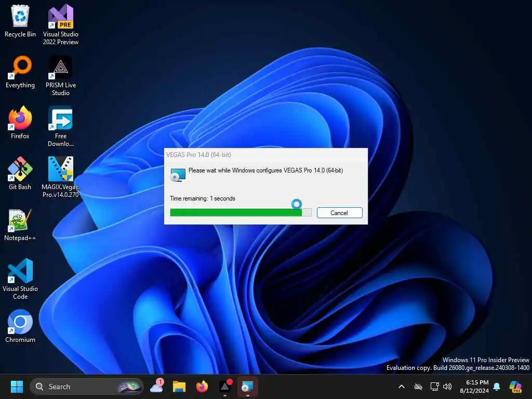Open the Windows Start menu
This screenshot has width=532, height=399.
point(17,387)
